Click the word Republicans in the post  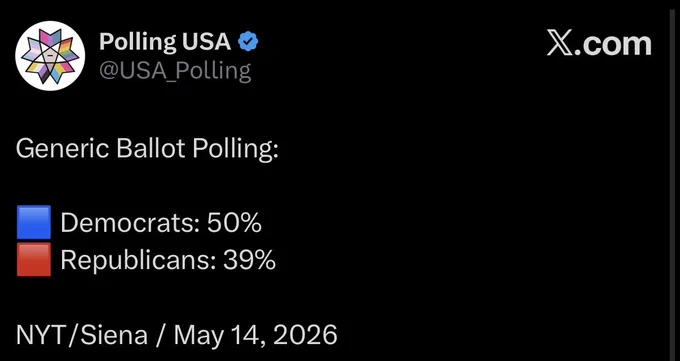click(137, 260)
